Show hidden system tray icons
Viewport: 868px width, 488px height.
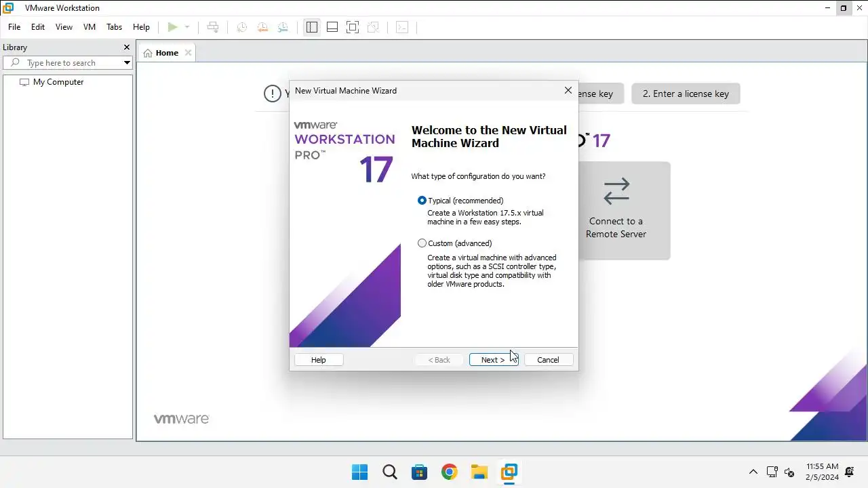point(753,472)
